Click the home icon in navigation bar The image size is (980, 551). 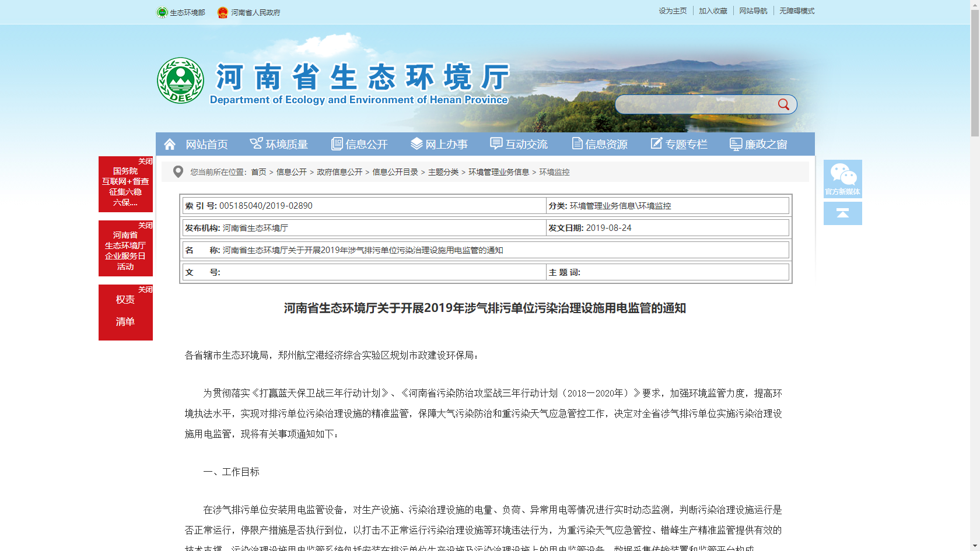(170, 144)
